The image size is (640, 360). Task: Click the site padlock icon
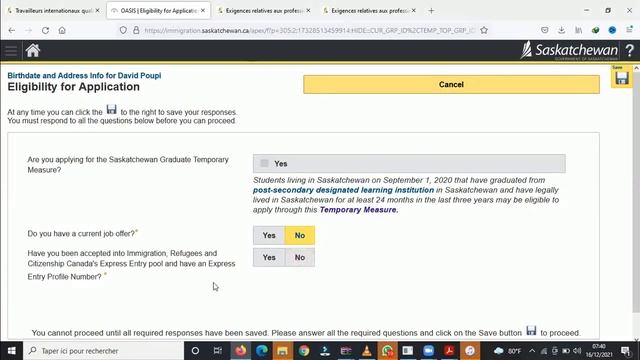pyautogui.click(x=136, y=30)
